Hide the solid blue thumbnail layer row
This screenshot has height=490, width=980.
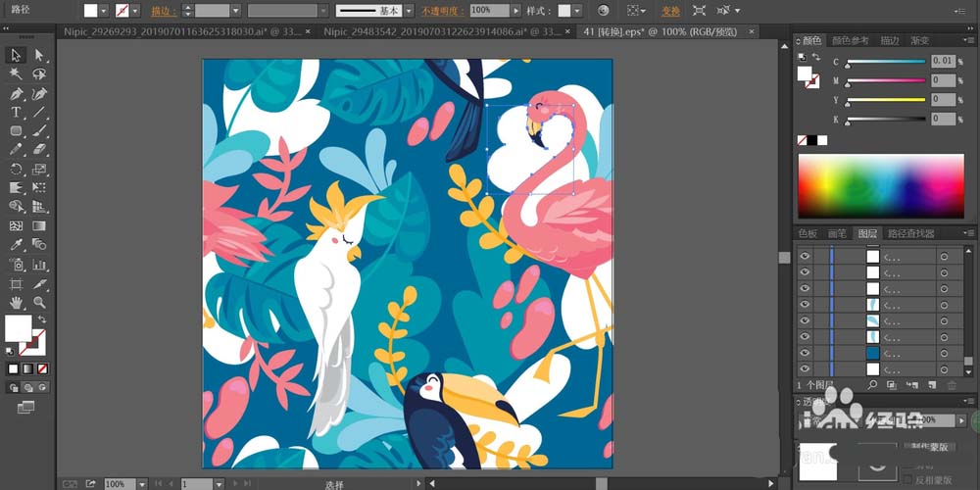[x=805, y=353]
